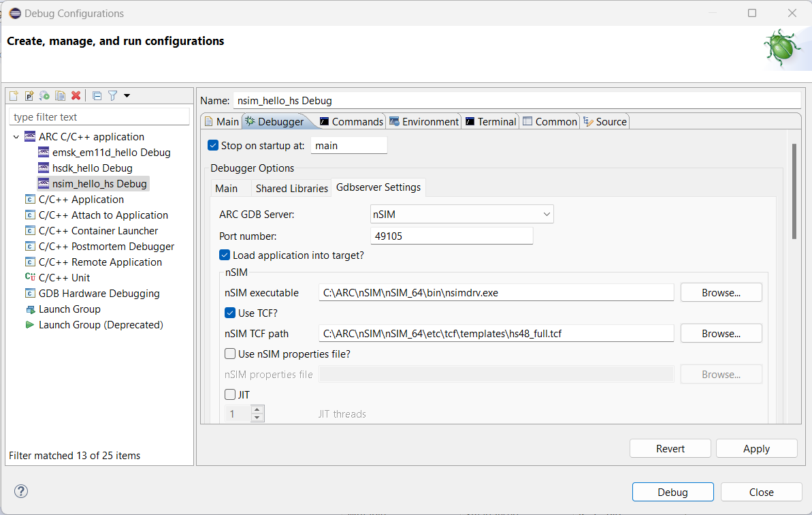The width and height of the screenshot is (812, 515).
Task: Create a new launch configuration
Action: click(x=13, y=96)
